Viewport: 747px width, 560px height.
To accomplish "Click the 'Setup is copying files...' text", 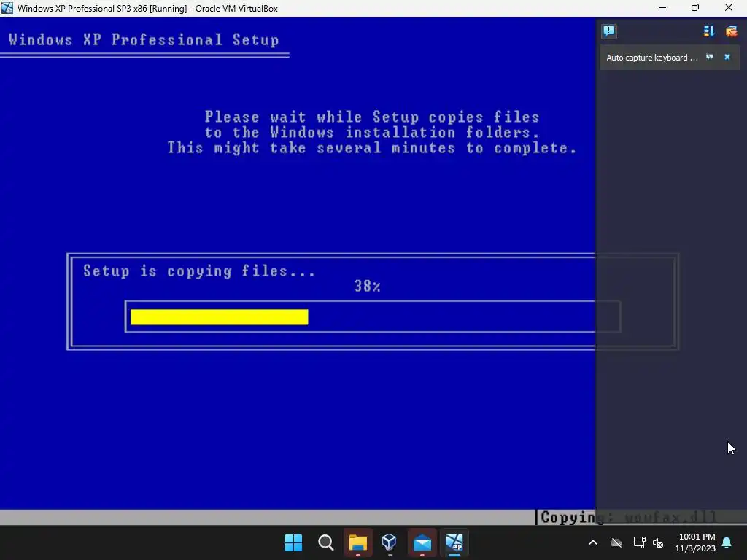I will click(x=198, y=271).
